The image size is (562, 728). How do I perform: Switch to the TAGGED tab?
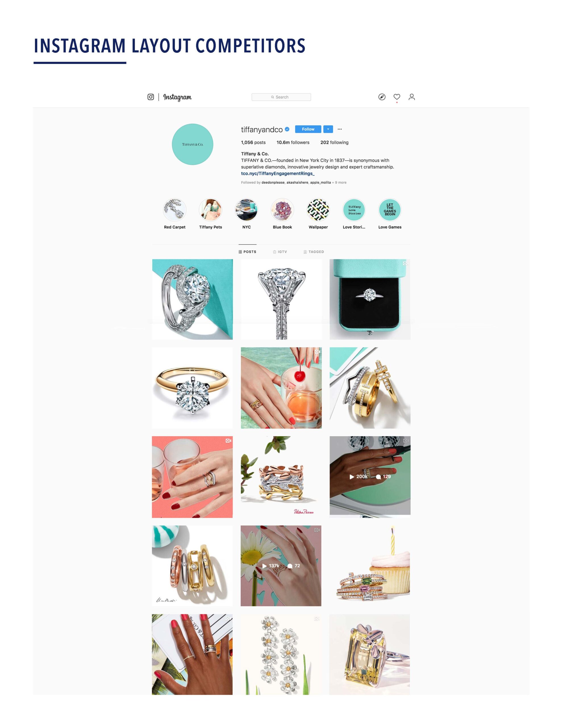tap(313, 252)
